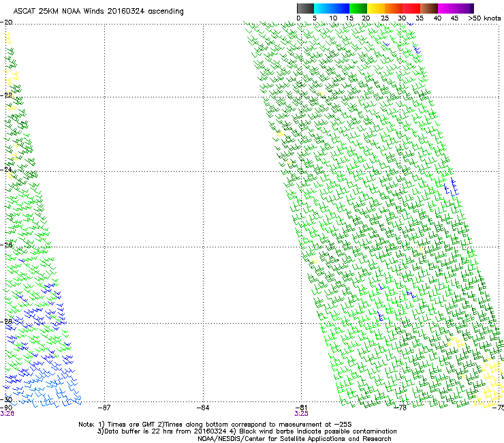This screenshot has height=443, width=504.
Task: Click the note line 'Times are GMT'
Action: [215, 425]
